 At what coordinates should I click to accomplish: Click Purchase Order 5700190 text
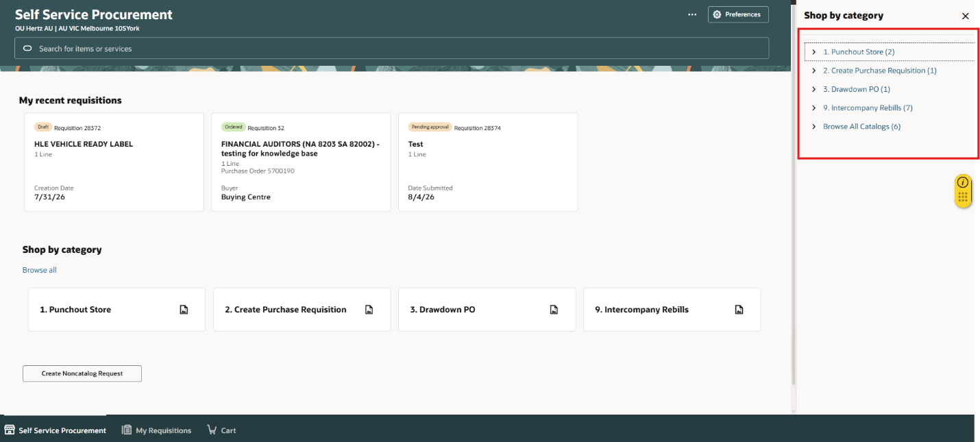click(x=258, y=171)
